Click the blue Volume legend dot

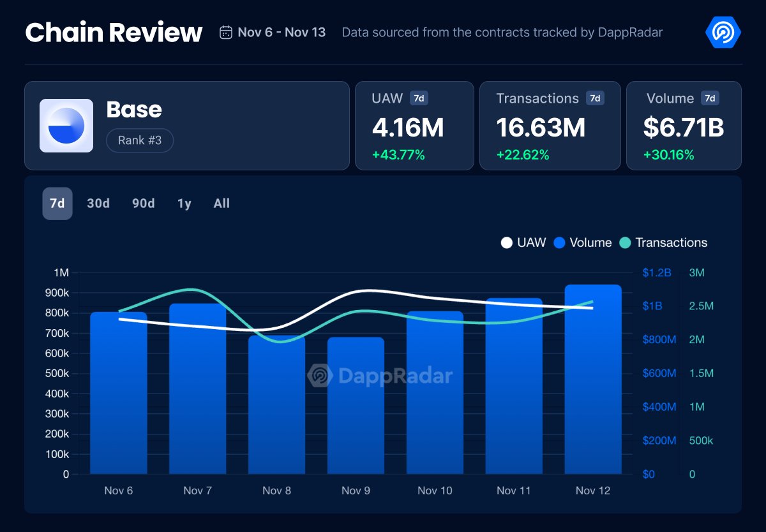tap(560, 243)
